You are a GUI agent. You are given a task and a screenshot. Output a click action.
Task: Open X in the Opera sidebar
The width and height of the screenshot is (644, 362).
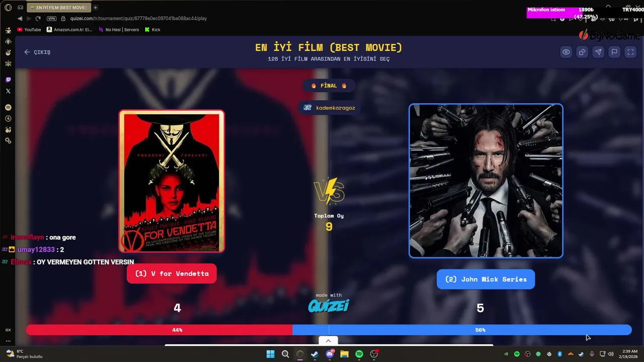pyautogui.click(x=8, y=91)
